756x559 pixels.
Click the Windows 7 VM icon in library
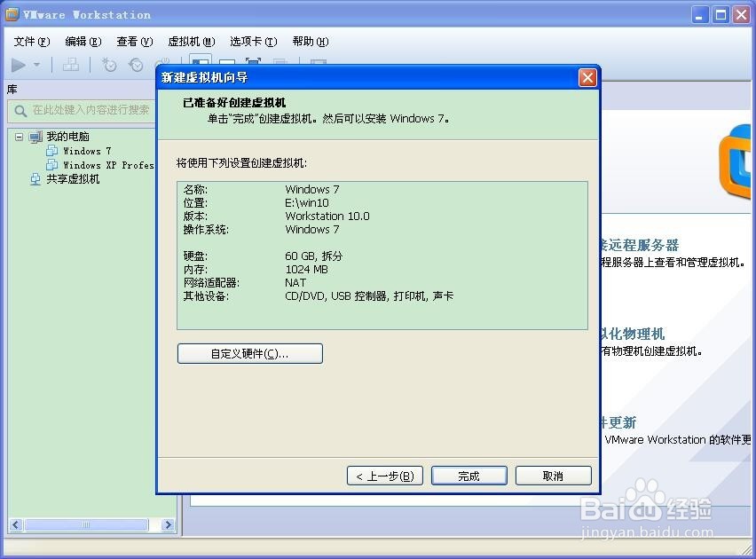click(51, 151)
